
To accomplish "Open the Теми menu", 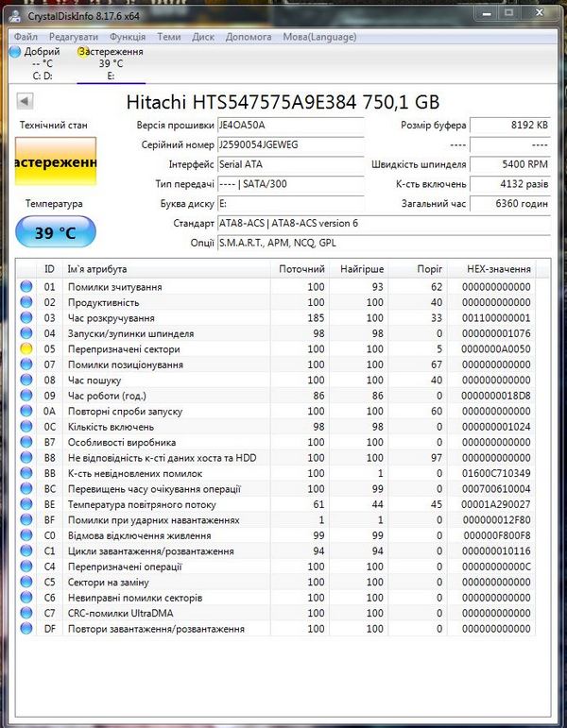I will pos(169,37).
